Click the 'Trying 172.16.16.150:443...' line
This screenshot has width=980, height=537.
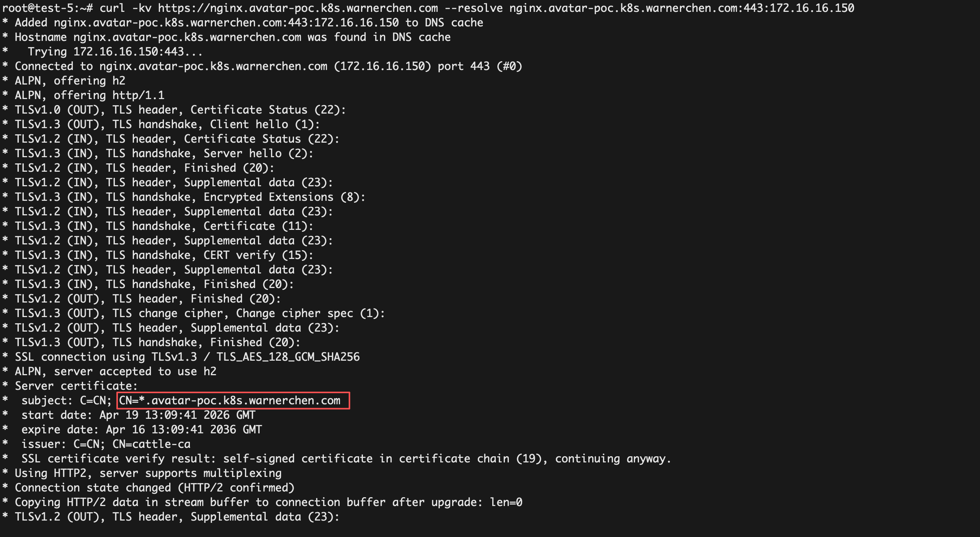point(115,52)
